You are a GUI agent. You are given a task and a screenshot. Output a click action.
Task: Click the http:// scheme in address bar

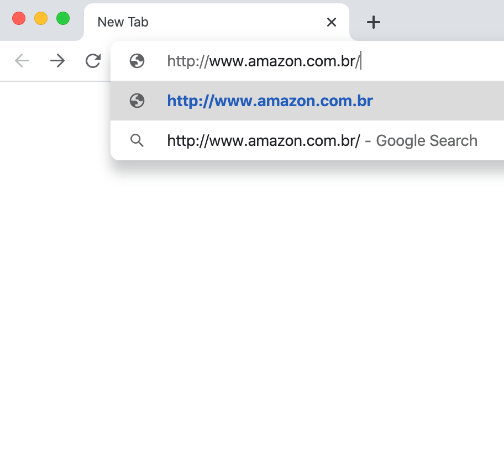click(188, 61)
